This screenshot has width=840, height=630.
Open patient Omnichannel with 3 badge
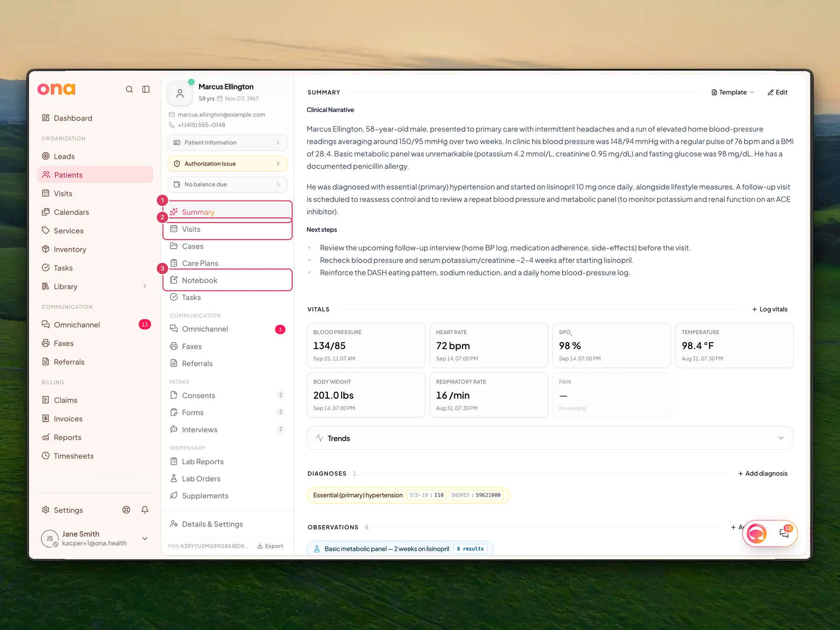point(228,329)
